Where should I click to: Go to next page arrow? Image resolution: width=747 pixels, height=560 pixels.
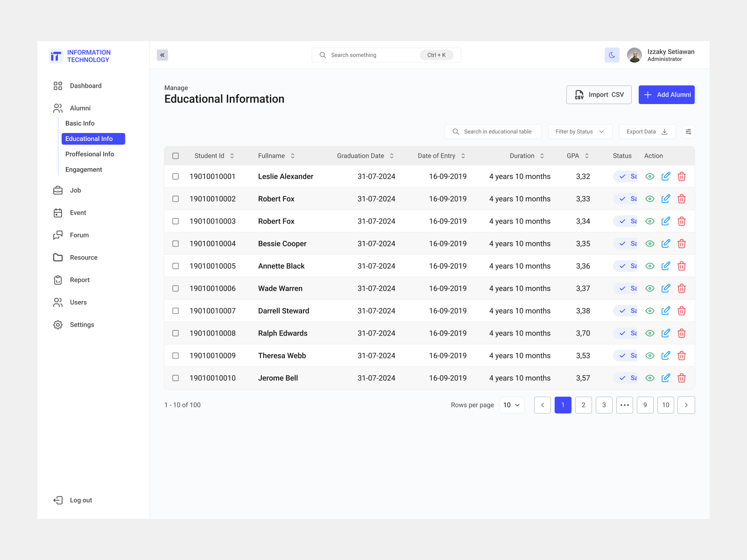tap(686, 405)
